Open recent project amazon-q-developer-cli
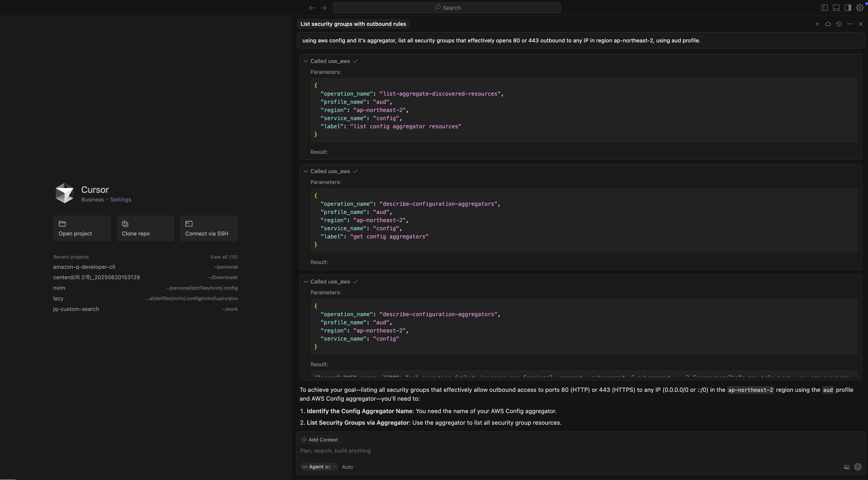Viewport: 868px width, 480px height. pos(84,267)
